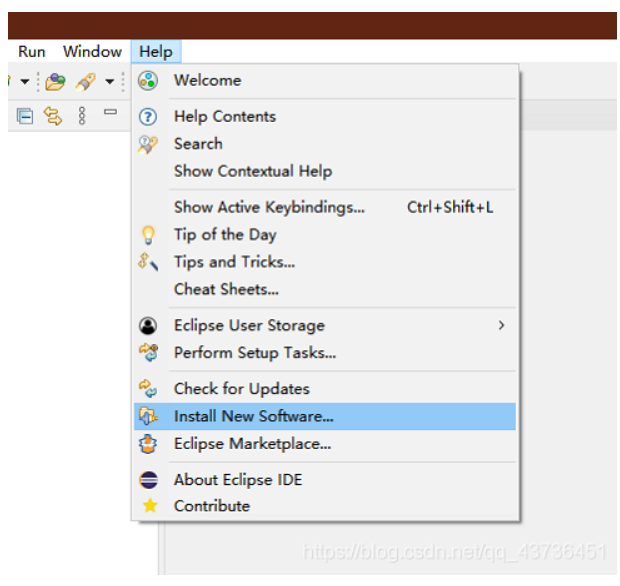Click the Open Type folder toolbar icon
This screenshot has width=620, height=586.
click(x=55, y=82)
